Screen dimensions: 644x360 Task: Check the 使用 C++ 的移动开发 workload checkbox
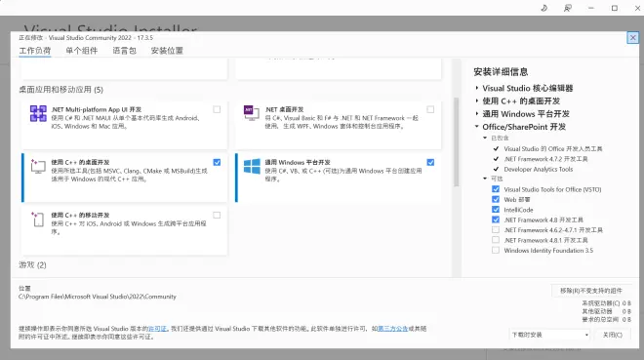point(217,215)
